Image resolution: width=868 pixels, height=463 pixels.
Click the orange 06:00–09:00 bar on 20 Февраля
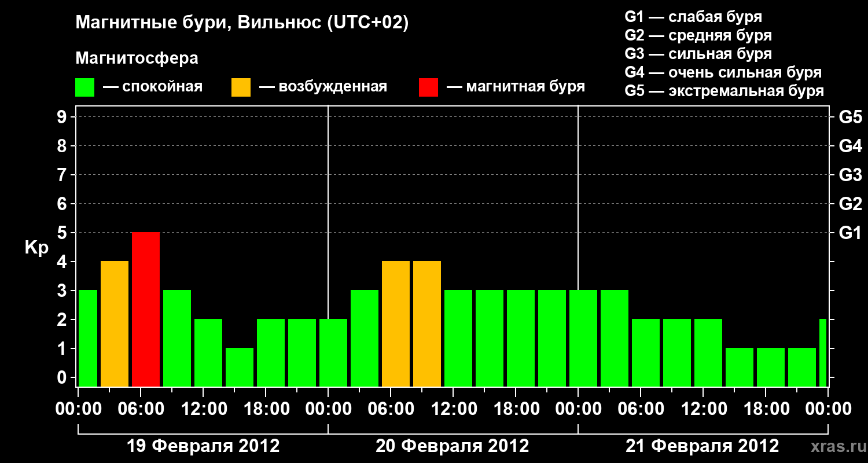396,324
